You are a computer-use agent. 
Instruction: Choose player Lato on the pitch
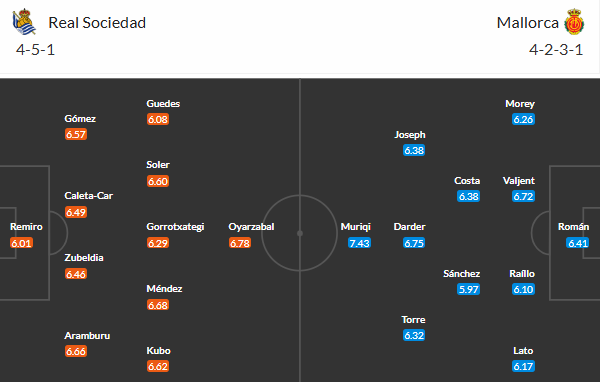523,351
